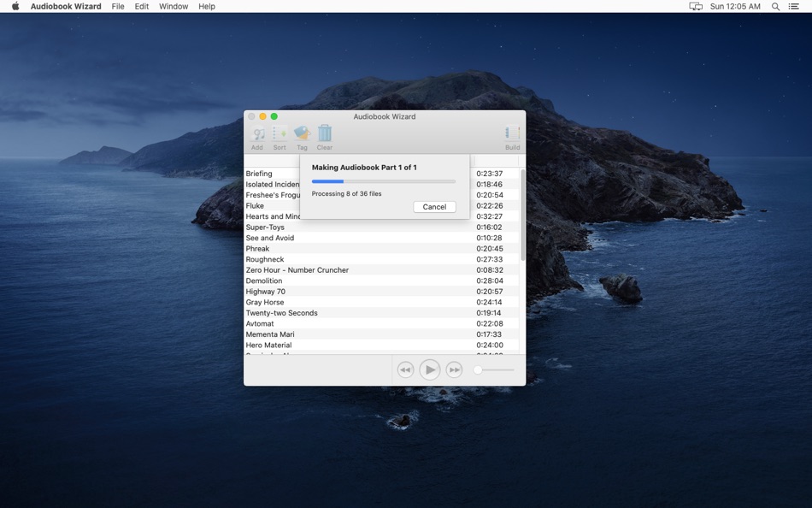Select the Fluke track row

click(x=382, y=206)
